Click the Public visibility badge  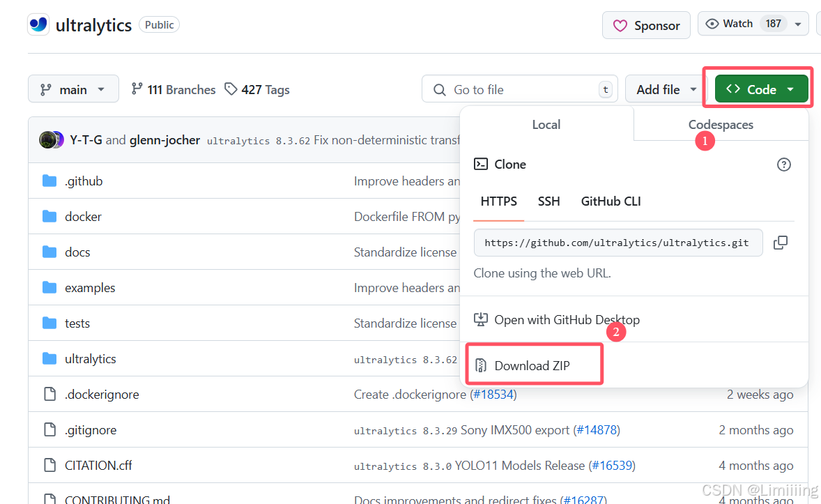pyautogui.click(x=159, y=24)
